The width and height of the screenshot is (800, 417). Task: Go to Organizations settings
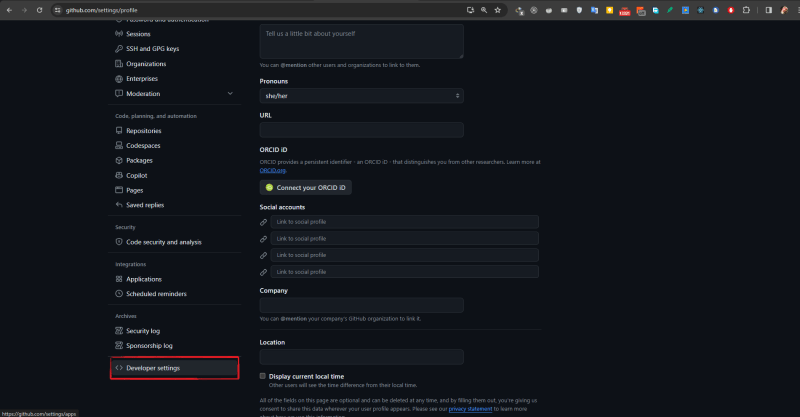[146, 64]
